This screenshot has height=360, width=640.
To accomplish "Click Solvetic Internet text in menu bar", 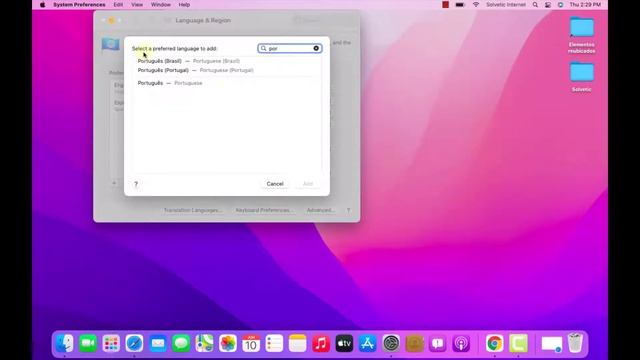I will click(x=506, y=4).
